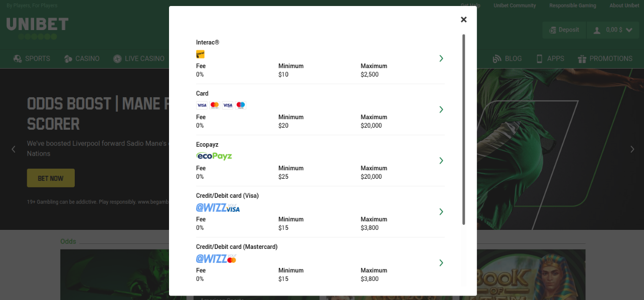Open the Book of game thumbnail
644x300 pixels.
pos(524,274)
